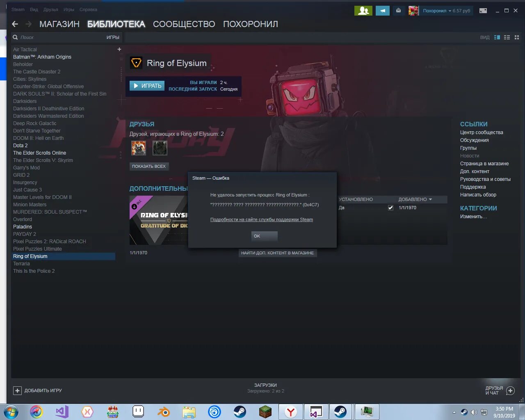Click Написать обзор link
The image size is (525, 420).
tap(478, 195)
